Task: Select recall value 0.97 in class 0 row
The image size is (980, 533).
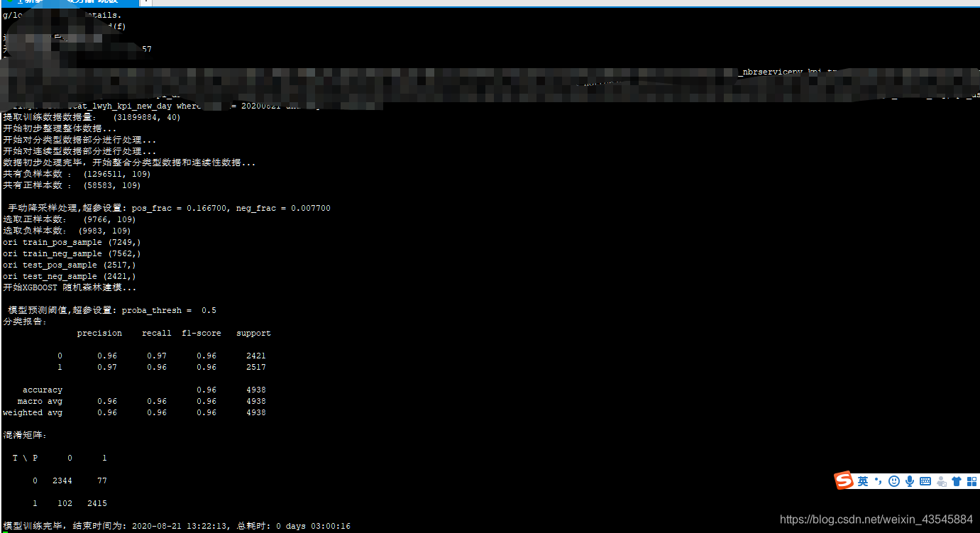Action: (x=157, y=356)
